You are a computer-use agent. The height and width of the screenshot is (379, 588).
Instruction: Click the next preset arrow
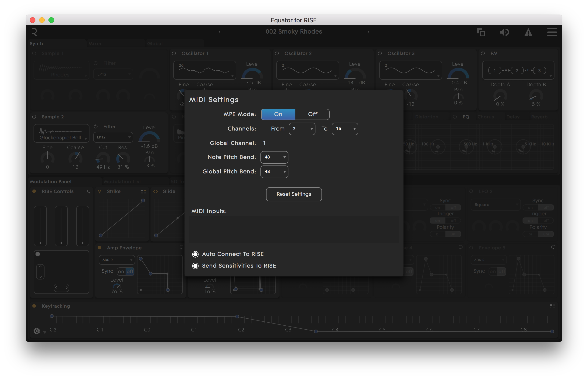coord(368,32)
